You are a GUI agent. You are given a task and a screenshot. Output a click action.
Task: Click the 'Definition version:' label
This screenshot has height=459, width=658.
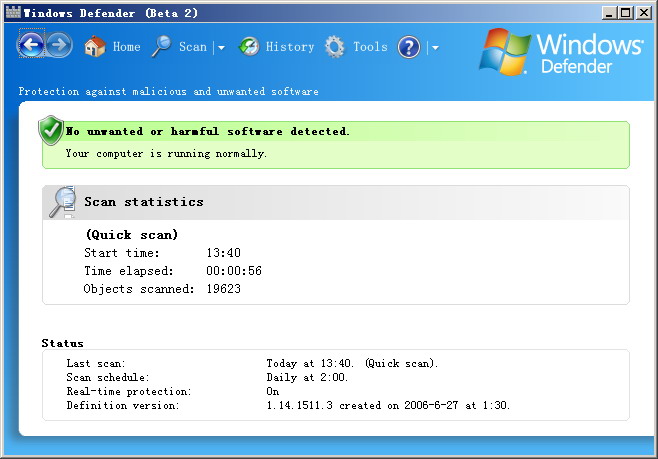pyautogui.click(x=123, y=405)
